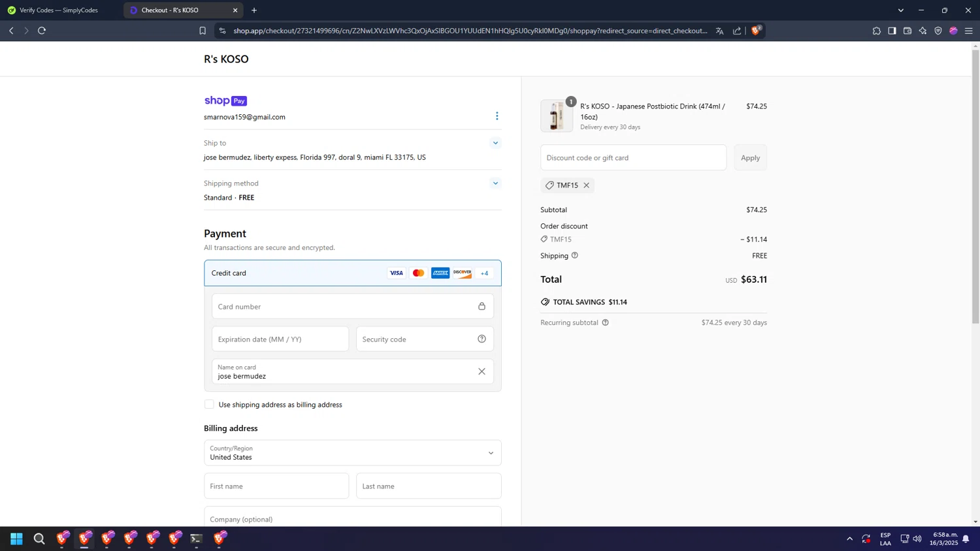Open the Windows taskbar search
This screenshot has height=551, width=980.
(39, 539)
